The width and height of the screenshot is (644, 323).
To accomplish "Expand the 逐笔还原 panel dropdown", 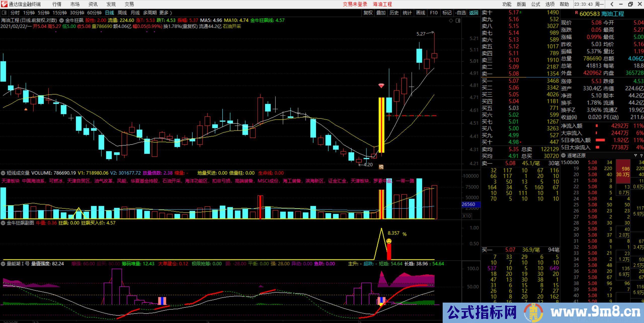I will click(563, 155).
